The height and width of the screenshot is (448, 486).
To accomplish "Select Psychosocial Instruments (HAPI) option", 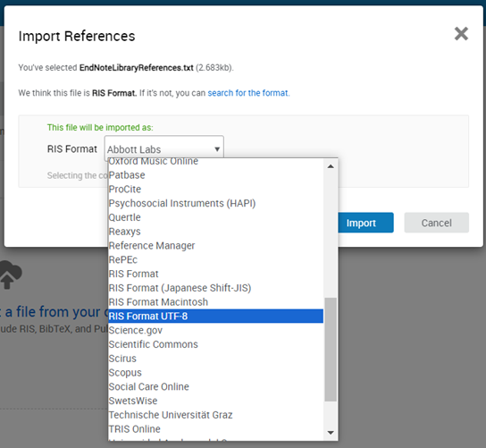I will click(x=215, y=203).
